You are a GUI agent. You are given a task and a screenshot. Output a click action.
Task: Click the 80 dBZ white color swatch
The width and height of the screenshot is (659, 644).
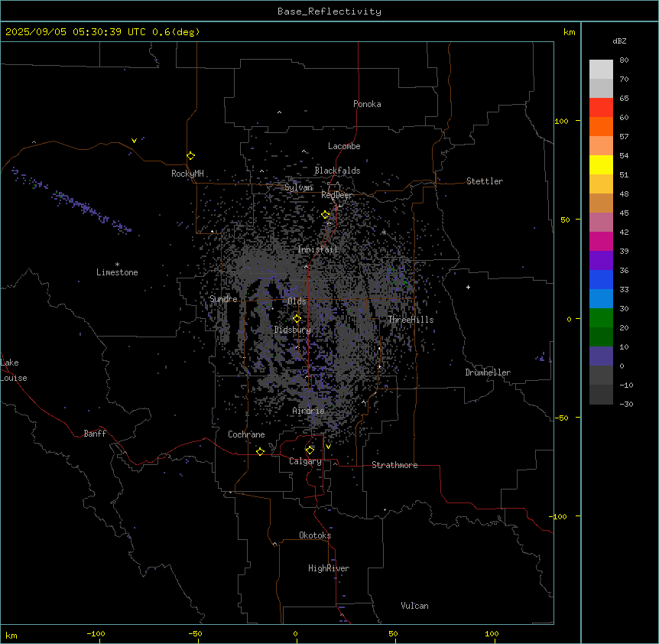point(601,69)
